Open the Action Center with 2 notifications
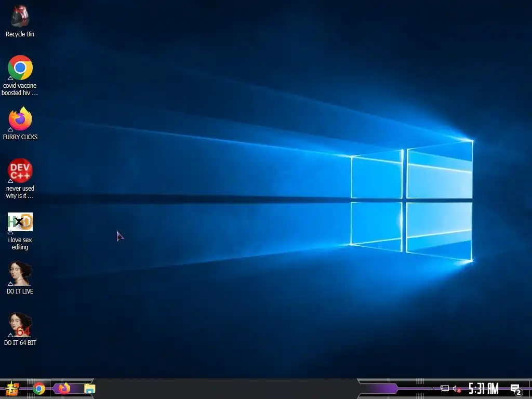This screenshot has height=399, width=532. pyautogui.click(x=516, y=390)
